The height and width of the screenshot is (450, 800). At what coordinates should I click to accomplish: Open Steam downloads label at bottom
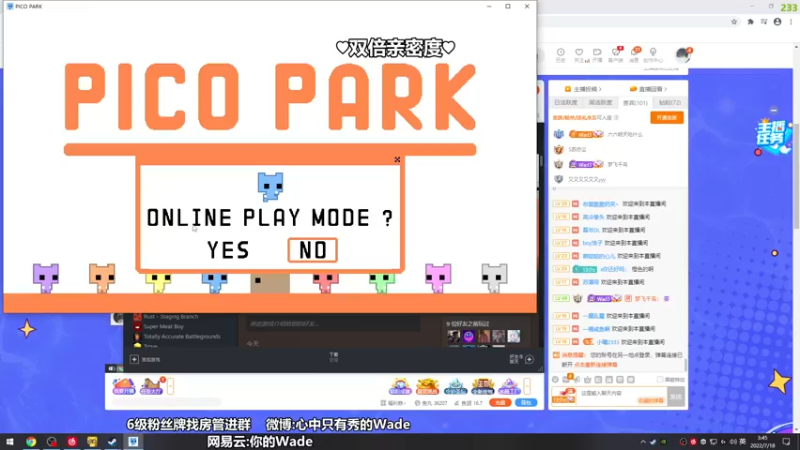[334, 357]
